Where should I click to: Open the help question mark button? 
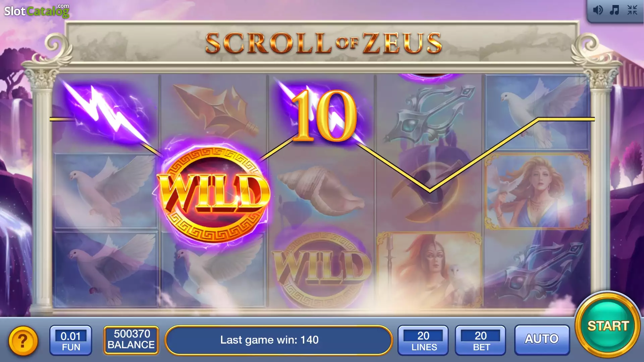tap(23, 341)
